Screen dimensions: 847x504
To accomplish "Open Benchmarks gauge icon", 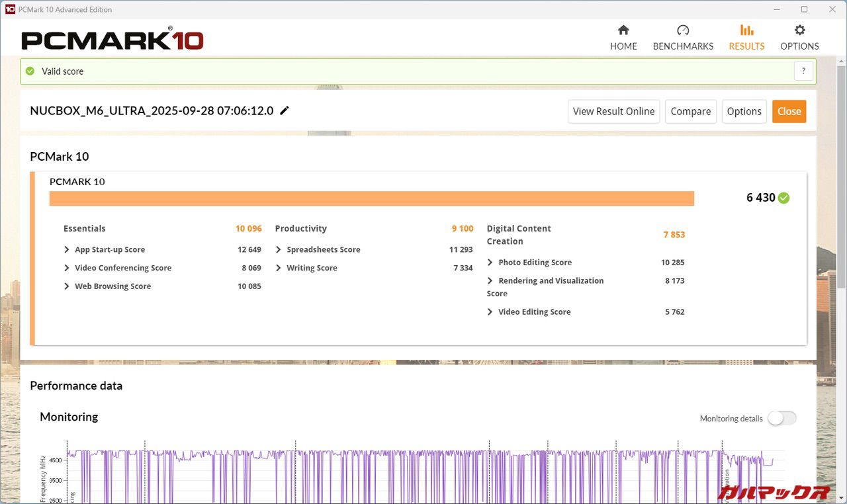I will 683,30.
